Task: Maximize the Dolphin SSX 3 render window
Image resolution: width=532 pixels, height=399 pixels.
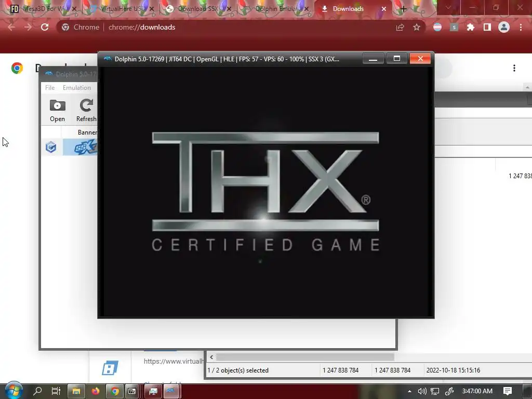Action: point(396,59)
